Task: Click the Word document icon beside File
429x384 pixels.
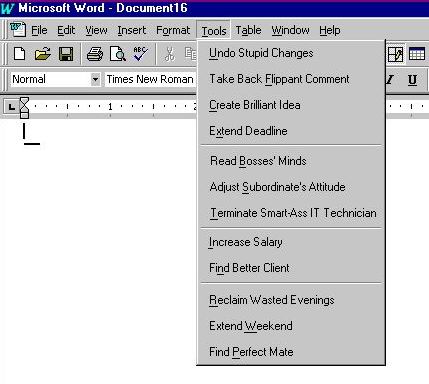Action: coord(17,29)
